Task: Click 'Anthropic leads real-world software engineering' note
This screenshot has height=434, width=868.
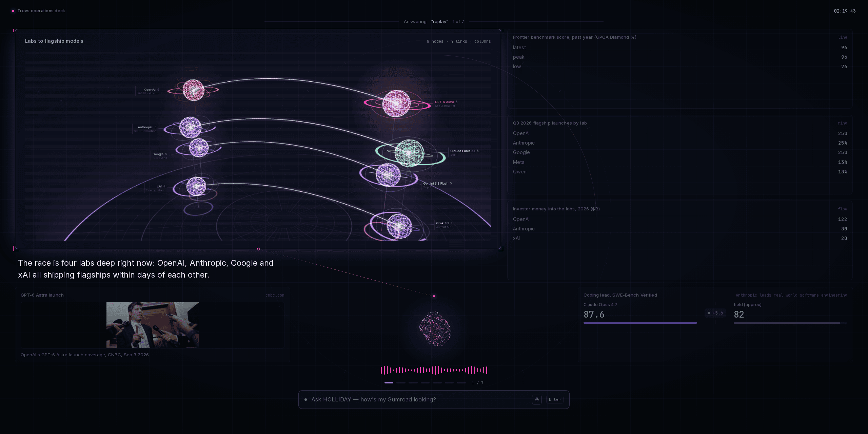Action: [x=791, y=295]
